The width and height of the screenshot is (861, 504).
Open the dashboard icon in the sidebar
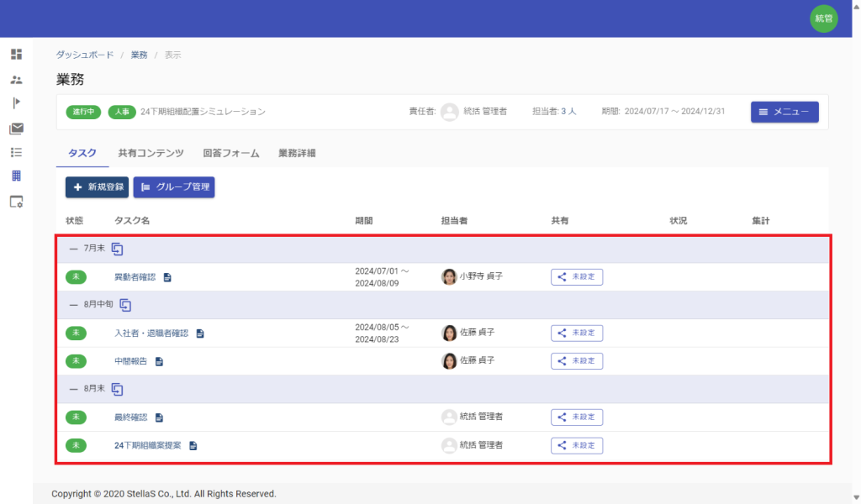pos(16,55)
